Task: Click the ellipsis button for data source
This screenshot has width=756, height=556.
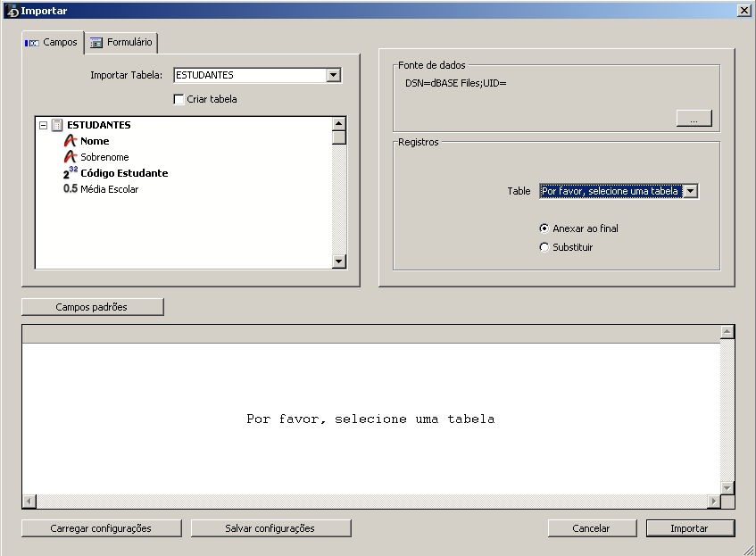Action: 694,119
